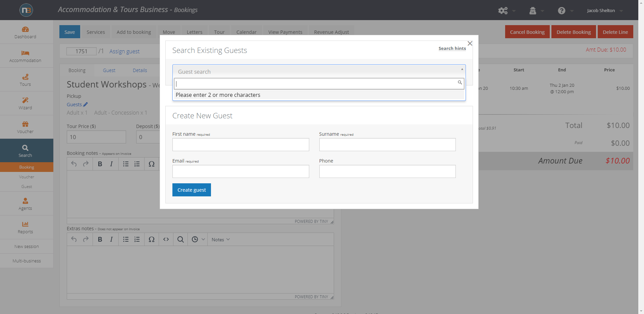Toggle bold in Extras notes editor
Viewport: 644px width, 314px height.
[100, 239]
